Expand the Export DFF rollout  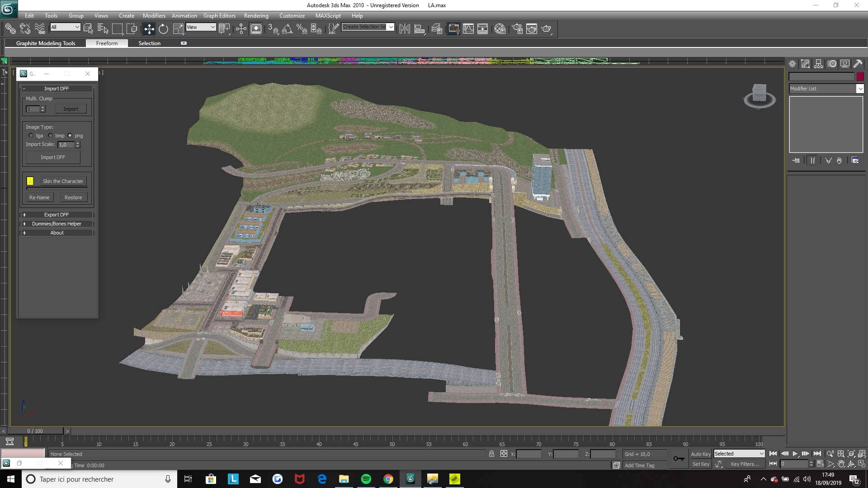pyautogui.click(x=57, y=215)
